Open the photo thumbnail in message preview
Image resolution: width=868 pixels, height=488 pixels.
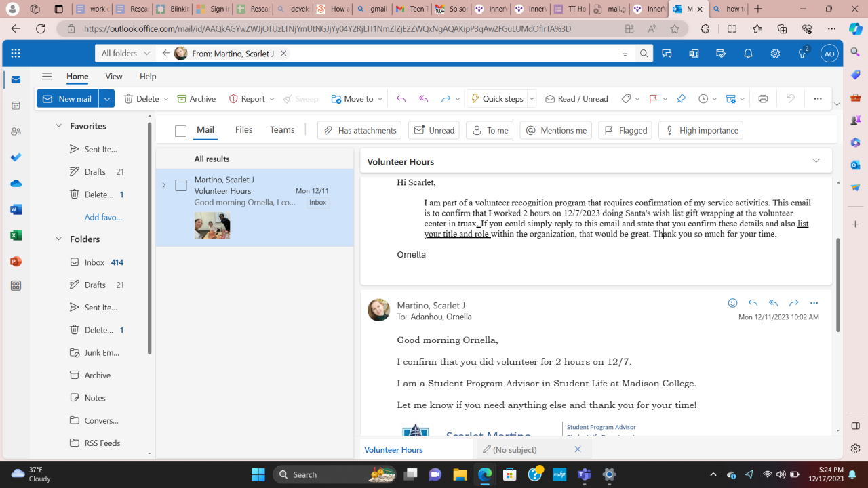(x=212, y=225)
